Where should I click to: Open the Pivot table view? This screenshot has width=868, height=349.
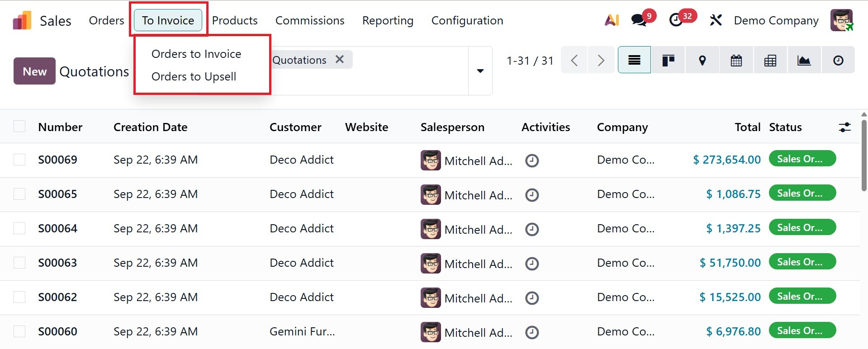click(770, 60)
